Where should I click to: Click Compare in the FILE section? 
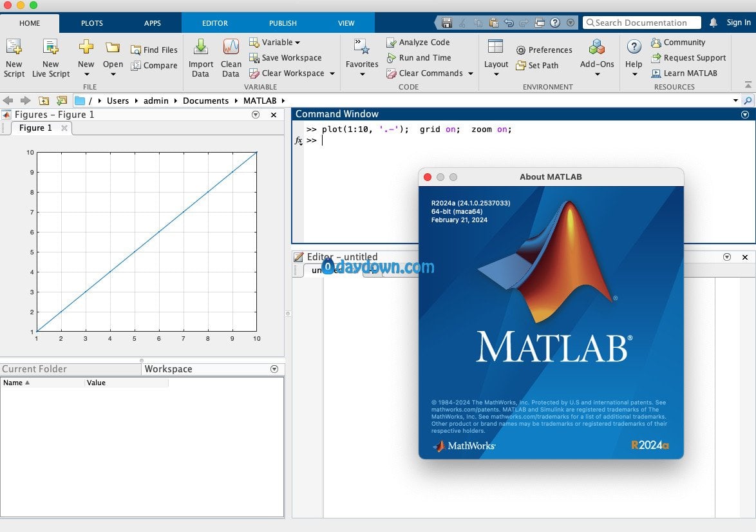155,65
